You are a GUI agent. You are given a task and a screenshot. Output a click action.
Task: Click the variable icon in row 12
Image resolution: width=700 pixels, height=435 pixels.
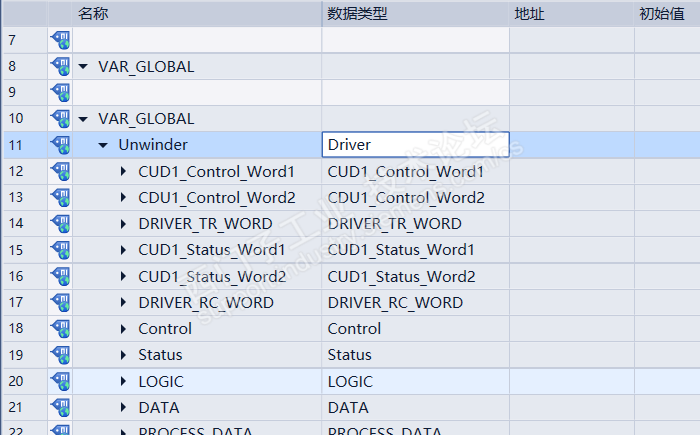coord(60,171)
